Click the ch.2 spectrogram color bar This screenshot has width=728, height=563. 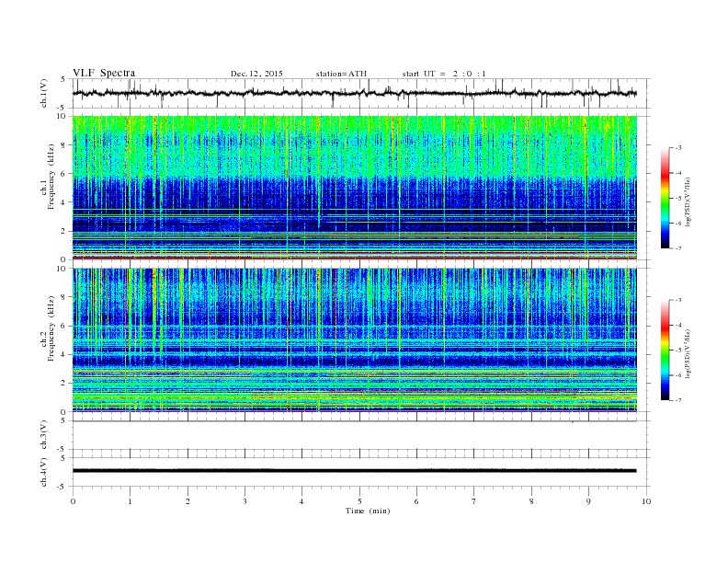pos(665,350)
